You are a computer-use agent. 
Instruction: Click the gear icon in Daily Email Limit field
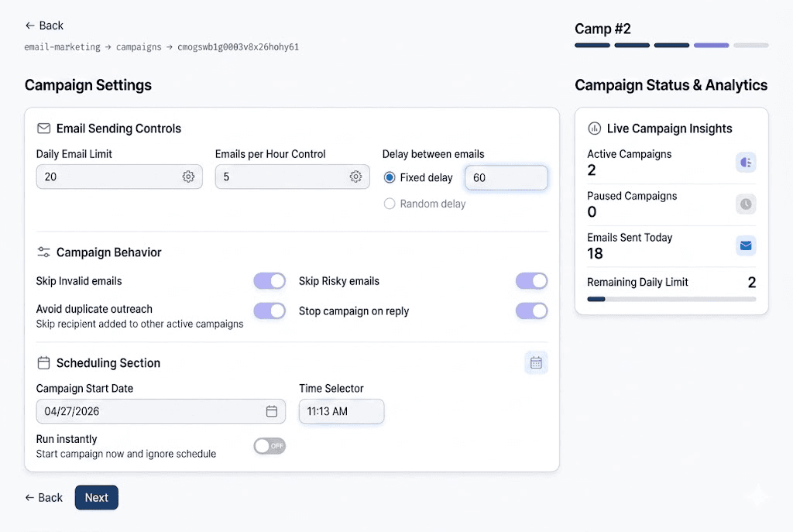[188, 177]
